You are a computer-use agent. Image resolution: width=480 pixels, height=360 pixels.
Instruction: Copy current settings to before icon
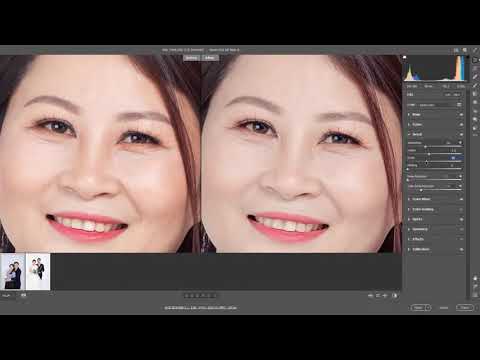385,295
